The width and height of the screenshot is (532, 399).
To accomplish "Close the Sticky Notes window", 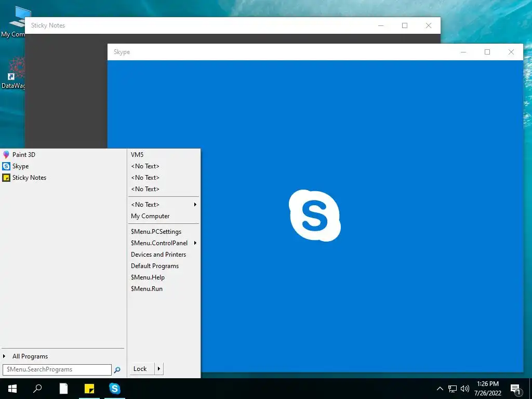I will coord(429,25).
